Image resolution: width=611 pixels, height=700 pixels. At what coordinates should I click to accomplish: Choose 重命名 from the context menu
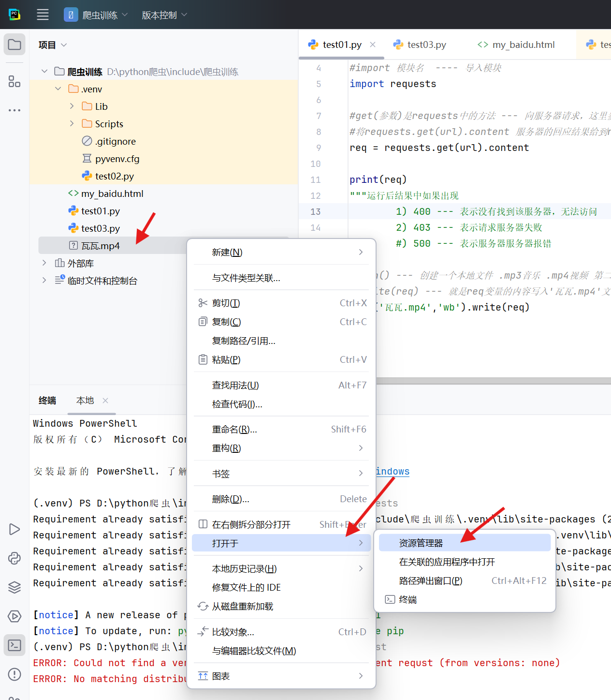pyautogui.click(x=281, y=429)
